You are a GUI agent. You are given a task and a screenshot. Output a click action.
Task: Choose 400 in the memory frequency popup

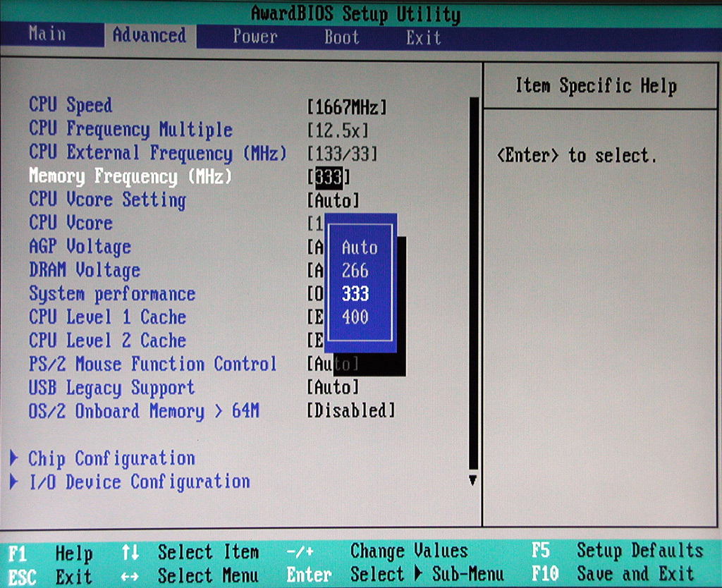click(355, 317)
